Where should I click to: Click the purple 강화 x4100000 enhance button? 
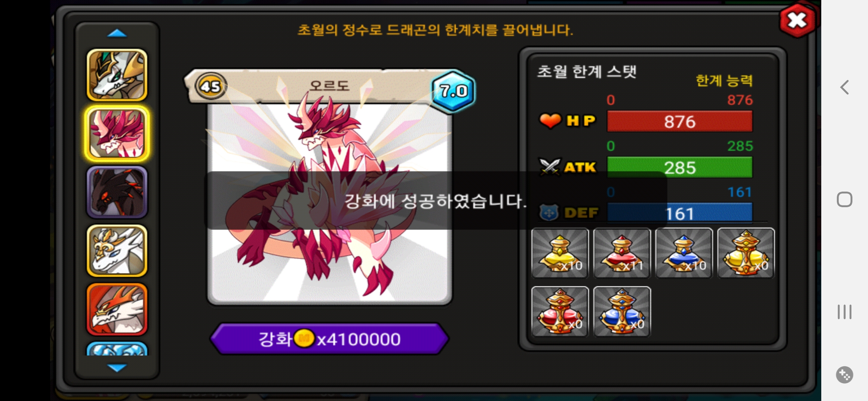tap(329, 339)
